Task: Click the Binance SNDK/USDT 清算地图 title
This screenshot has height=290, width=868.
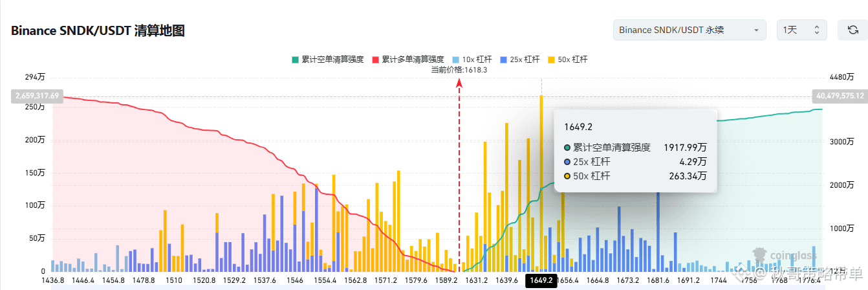Action: [x=98, y=30]
